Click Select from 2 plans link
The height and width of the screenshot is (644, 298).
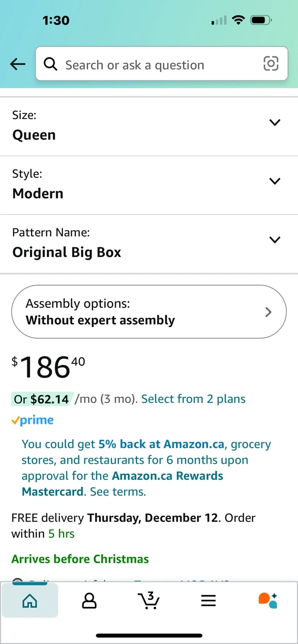(x=193, y=399)
